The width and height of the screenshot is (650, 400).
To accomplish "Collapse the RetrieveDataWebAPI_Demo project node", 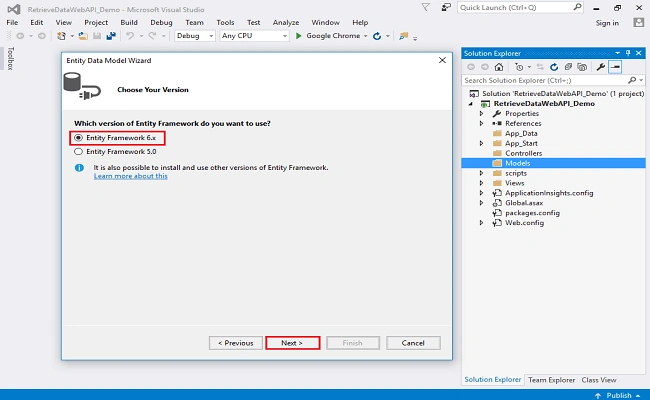I will tap(471, 104).
